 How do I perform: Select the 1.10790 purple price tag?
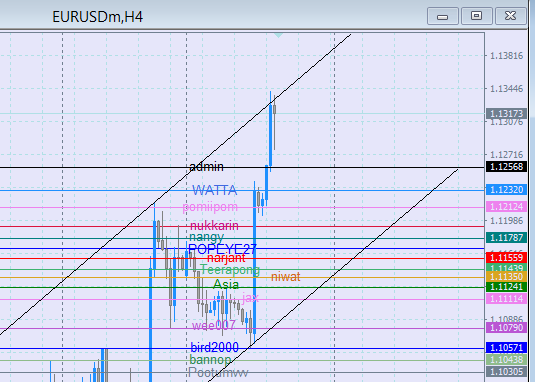pyautogui.click(x=506, y=328)
